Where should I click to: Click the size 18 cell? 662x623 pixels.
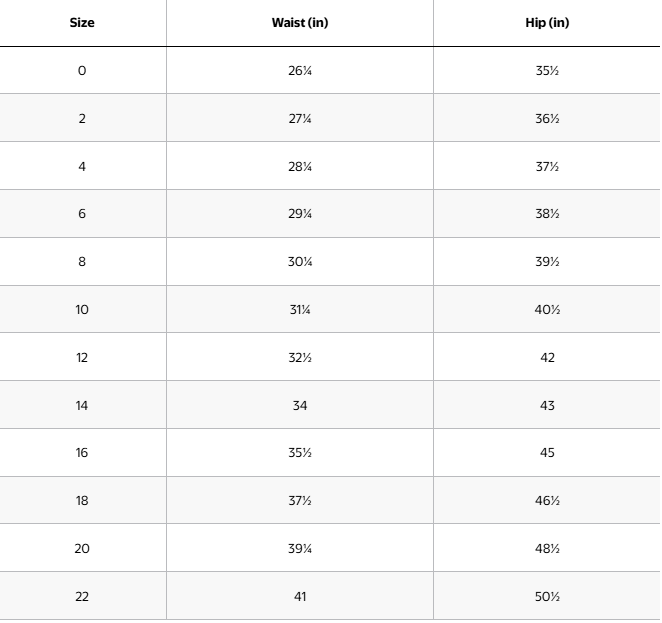82,501
